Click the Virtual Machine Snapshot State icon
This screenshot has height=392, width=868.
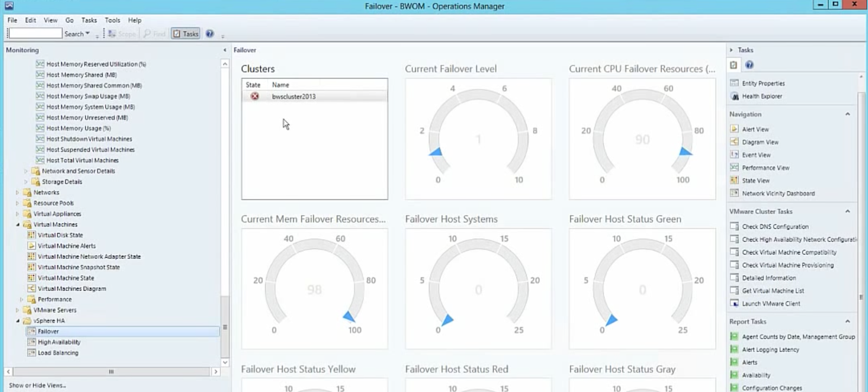coord(31,267)
